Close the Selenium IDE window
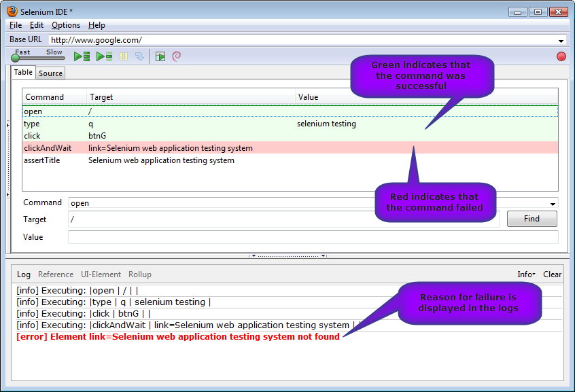Viewport: 575px width, 392px height. 559,12
